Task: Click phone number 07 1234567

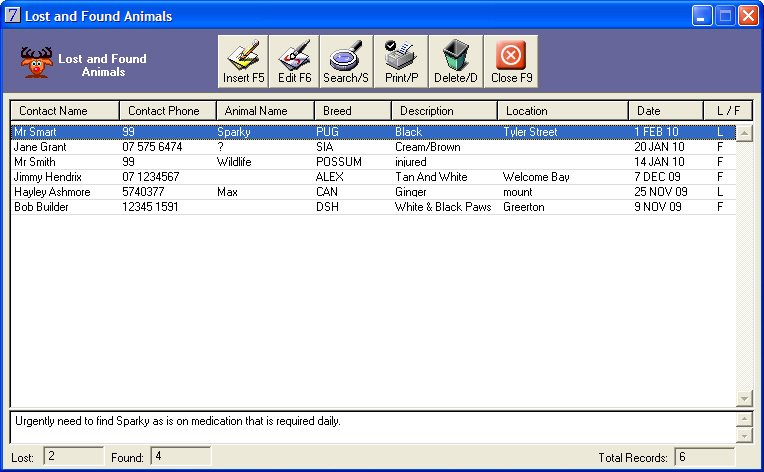Action: 151,177
